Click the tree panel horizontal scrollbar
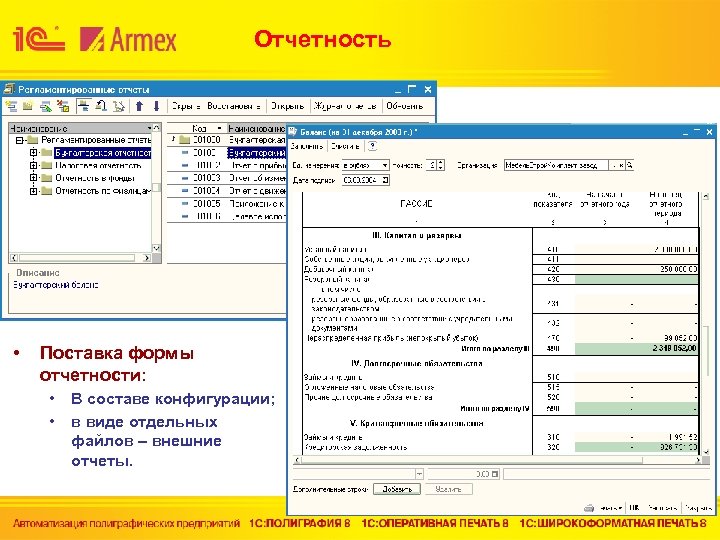Screen dimensions: 720x540 pyautogui.click(x=80, y=258)
